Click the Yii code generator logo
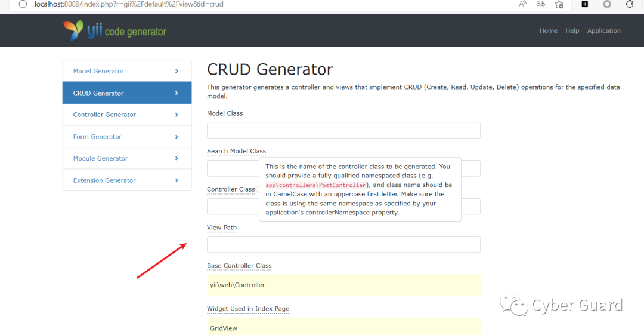Viewport: 644px width, 335px height. click(x=114, y=31)
